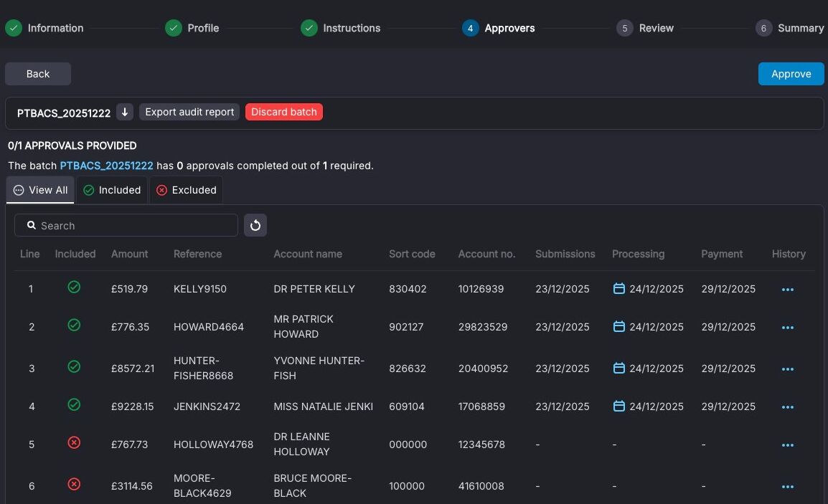Click the Account name column header
This screenshot has width=828, height=504.
pyautogui.click(x=308, y=254)
